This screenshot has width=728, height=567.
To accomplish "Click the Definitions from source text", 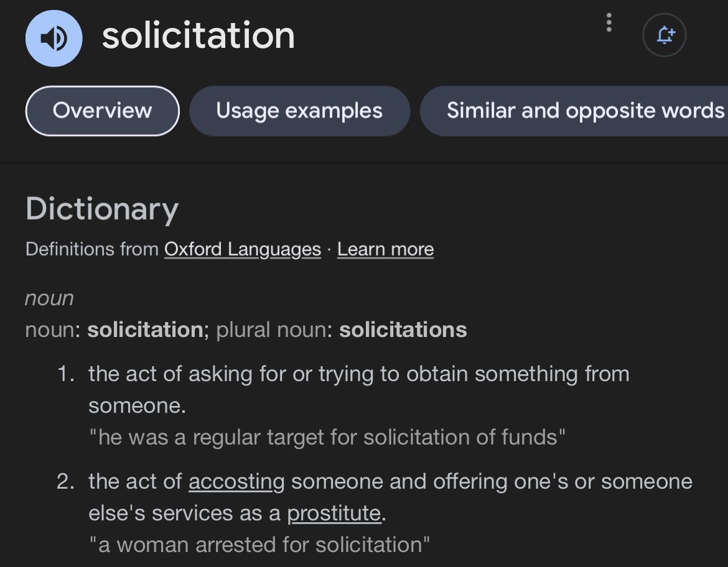I will pos(92,249).
